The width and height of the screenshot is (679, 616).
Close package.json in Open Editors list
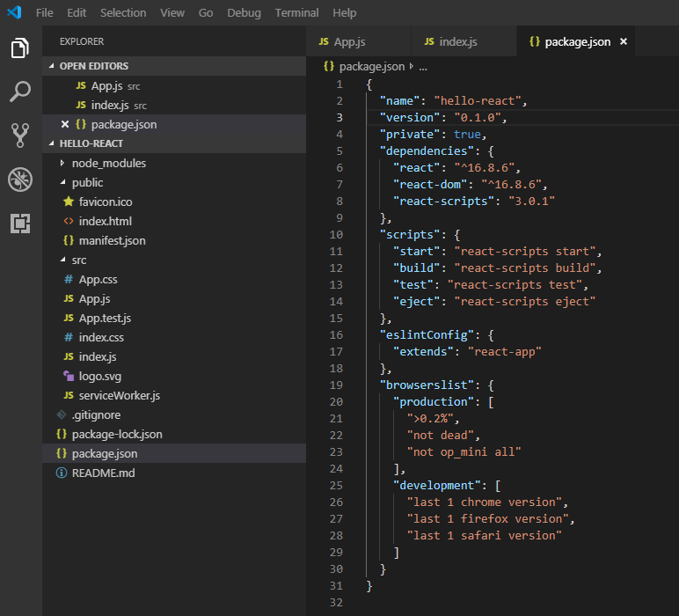[65, 124]
